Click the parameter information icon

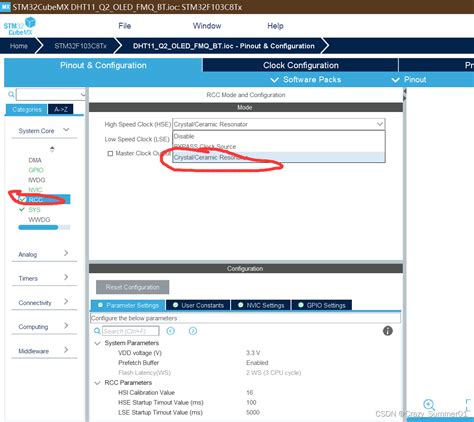pos(388,331)
